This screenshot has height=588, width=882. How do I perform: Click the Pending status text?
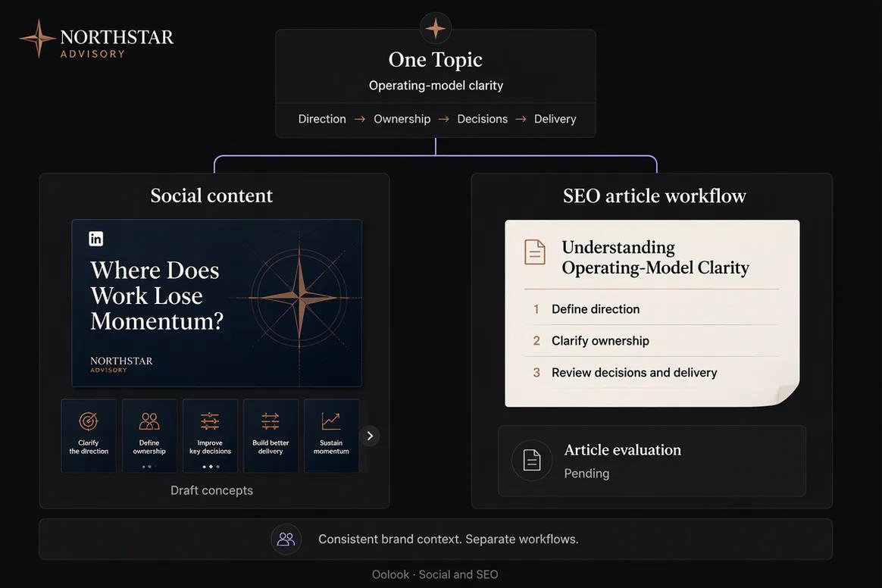coord(586,474)
